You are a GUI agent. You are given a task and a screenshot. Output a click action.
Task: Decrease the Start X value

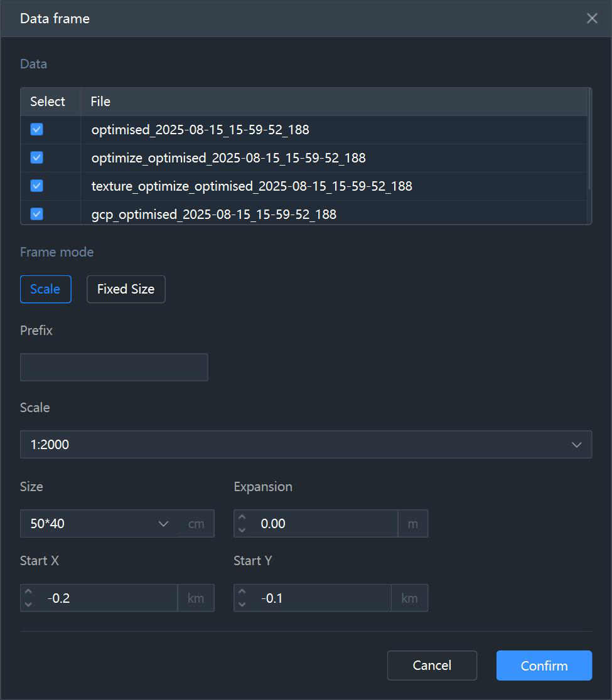click(29, 605)
